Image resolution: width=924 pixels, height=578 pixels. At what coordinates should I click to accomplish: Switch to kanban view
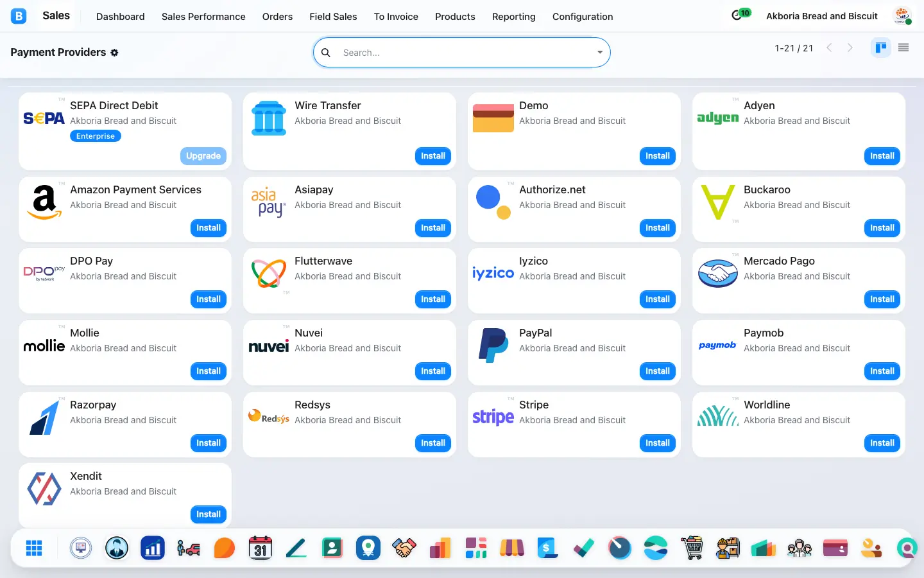(x=881, y=48)
